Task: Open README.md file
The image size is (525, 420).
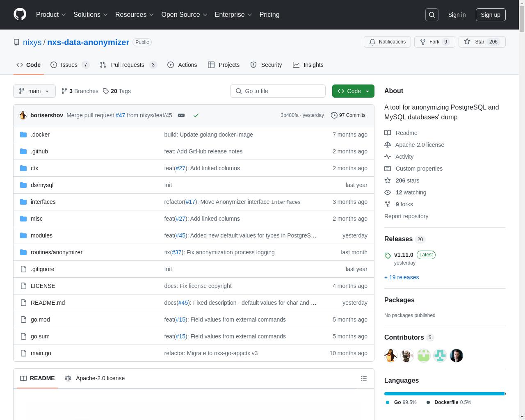Action: pos(48,303)
